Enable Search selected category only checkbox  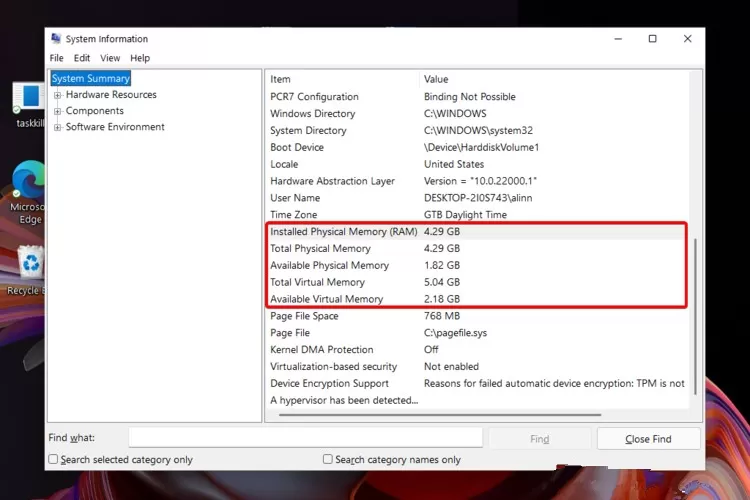coord(53,459)
